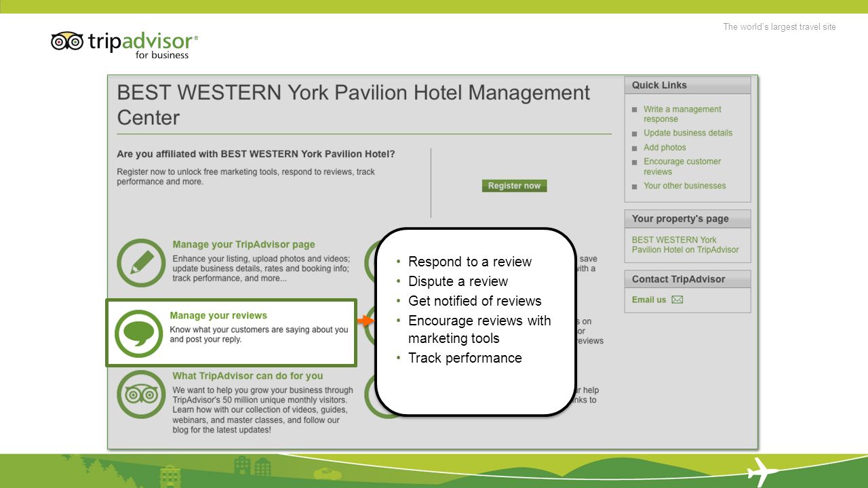This screenshot has width=868, height=488.
Task: Click the 'Enhance your listing, upload photos' description
Action: [261, 268]
